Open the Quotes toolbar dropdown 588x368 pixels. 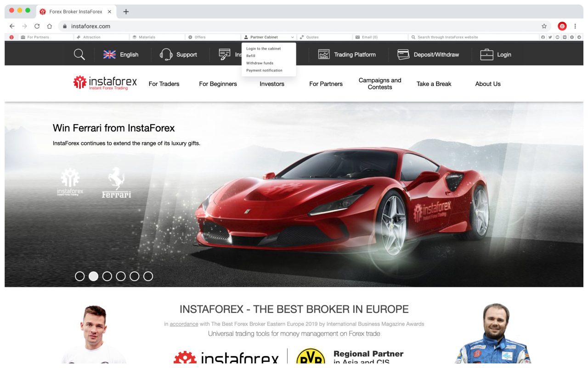[324, 37]
